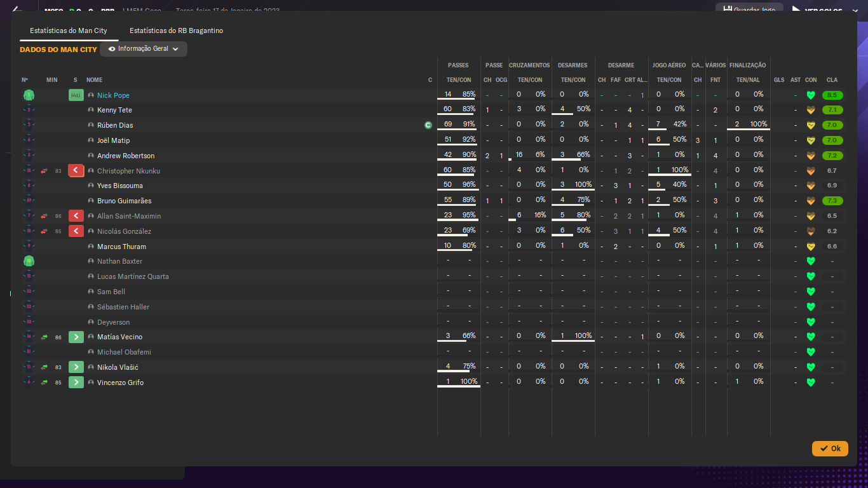Open Rúben Dias player profile

click(115, 125)
